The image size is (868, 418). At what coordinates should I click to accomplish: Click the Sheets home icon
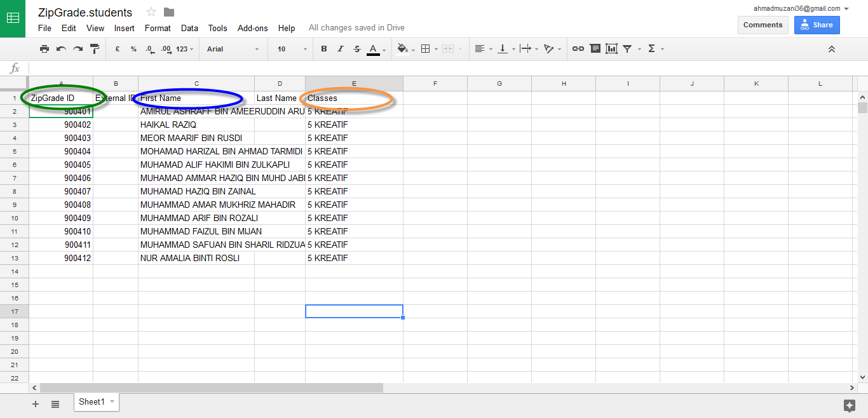[x=13, y=18]
